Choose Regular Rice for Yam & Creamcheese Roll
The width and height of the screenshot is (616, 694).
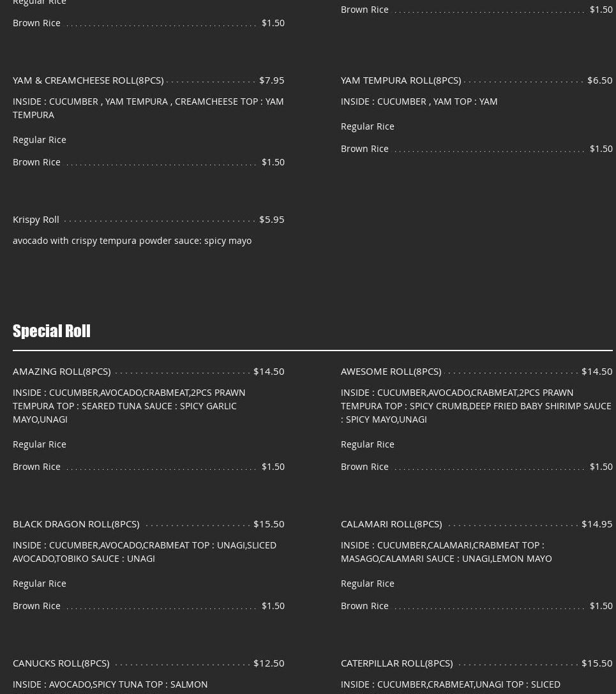pyautogui.click(x=40, y=139)
